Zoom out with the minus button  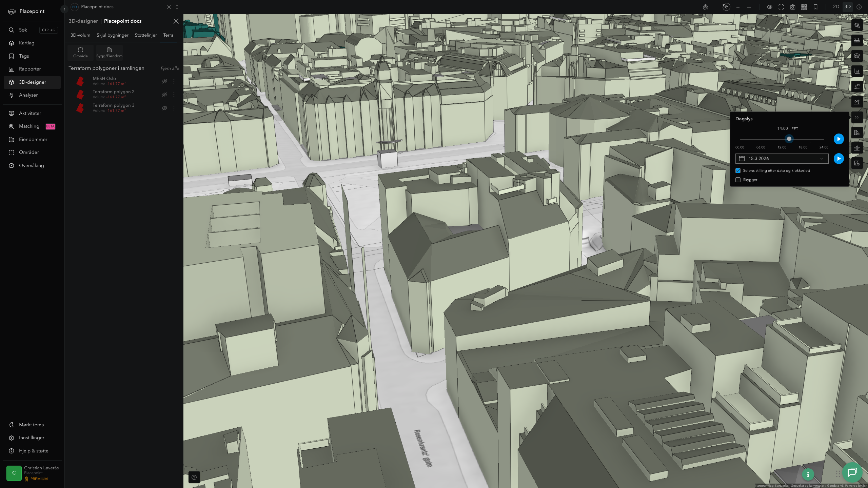click(x=749, y=7)
